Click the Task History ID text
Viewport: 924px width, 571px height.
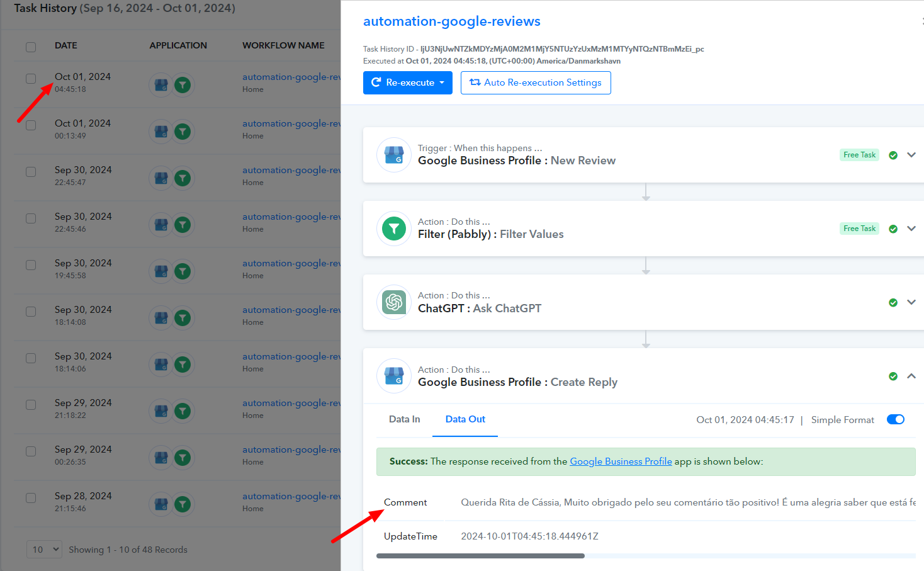coord(533,49)
